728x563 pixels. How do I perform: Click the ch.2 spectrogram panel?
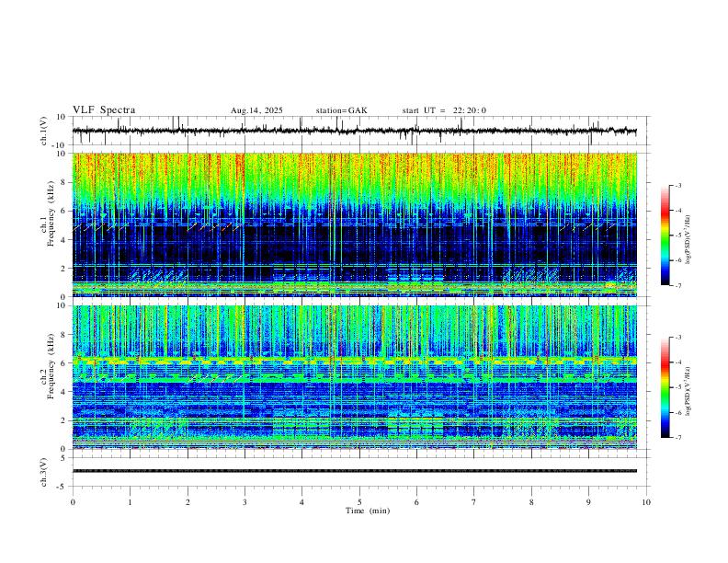point(355,377)
